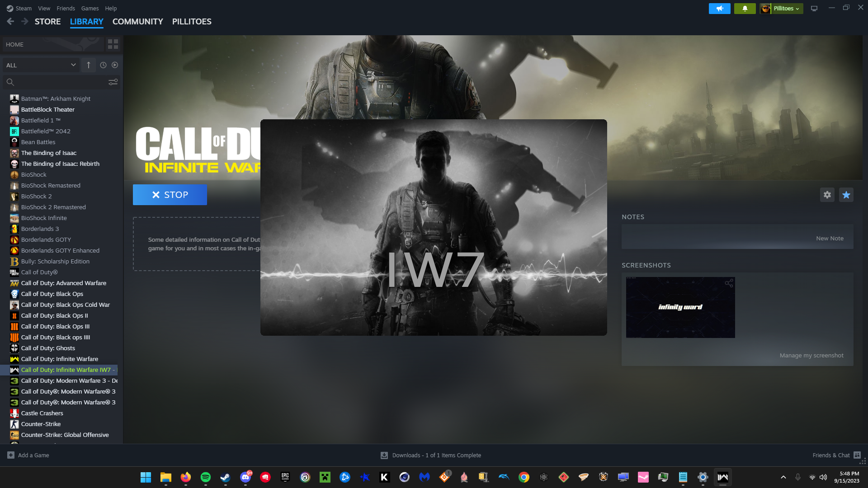Toggle the ready-to-play filter icon
Image resolution: width=868 pixels, height=488 pixels.
[115, 65]
